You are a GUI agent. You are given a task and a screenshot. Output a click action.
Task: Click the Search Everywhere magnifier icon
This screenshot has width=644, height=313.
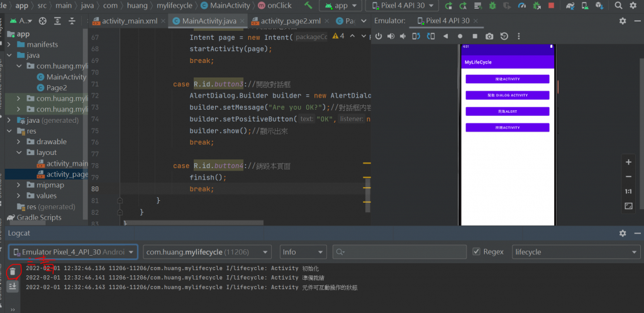[618, 6]
